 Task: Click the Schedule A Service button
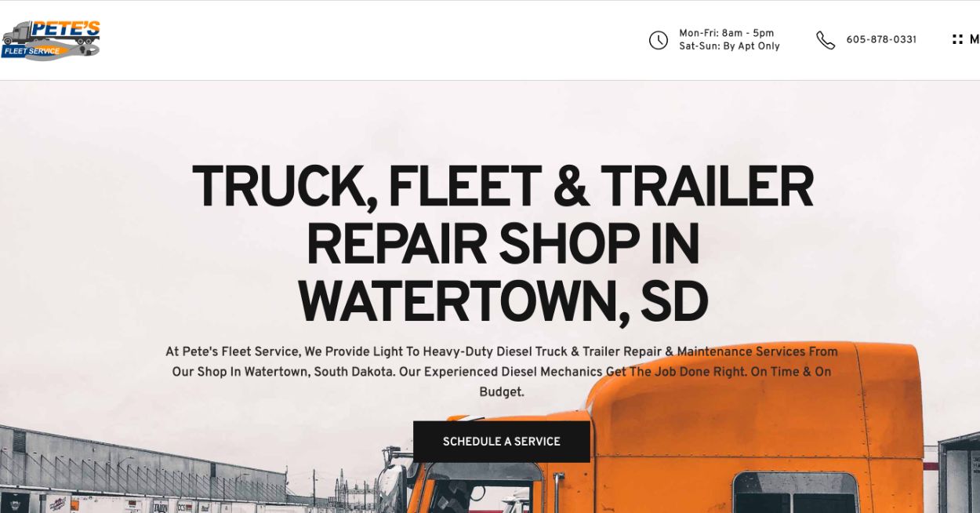tap(502, 442)
